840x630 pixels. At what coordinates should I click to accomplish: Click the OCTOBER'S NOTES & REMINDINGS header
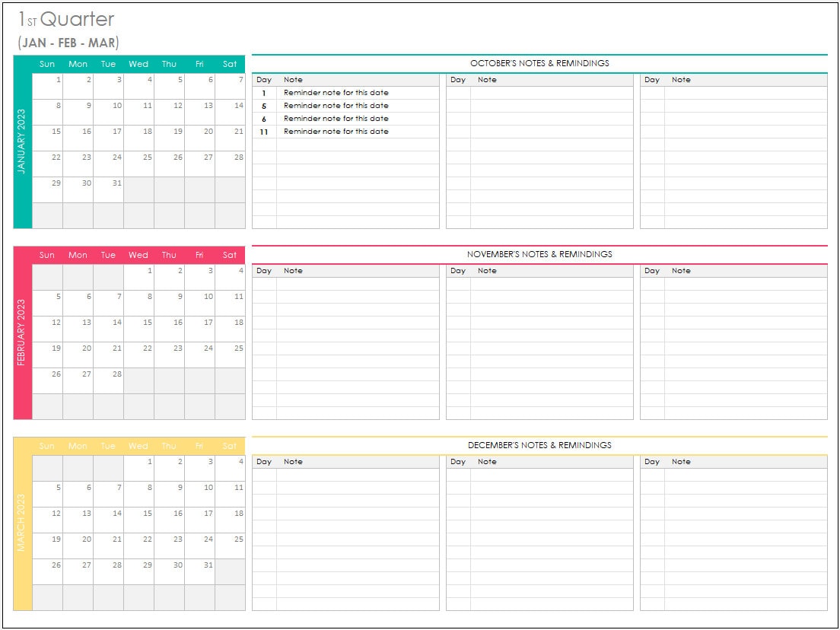pyautogui.click(x=540, y=63)
